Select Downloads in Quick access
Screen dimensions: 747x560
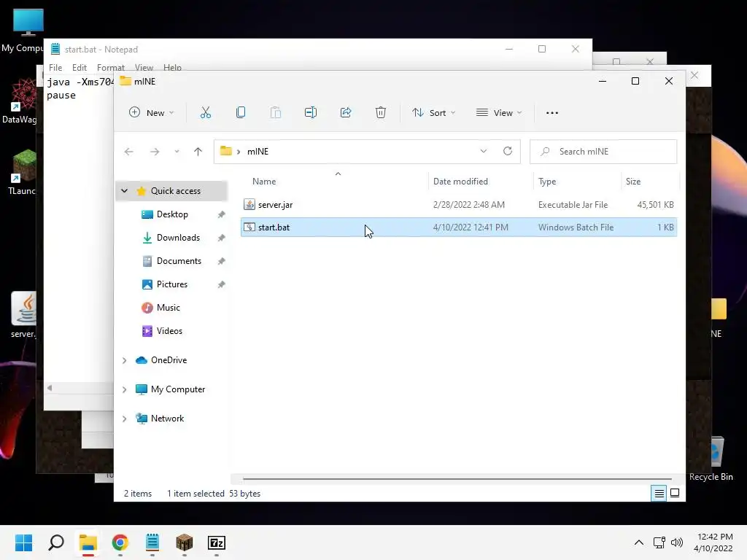pos(178,238)
